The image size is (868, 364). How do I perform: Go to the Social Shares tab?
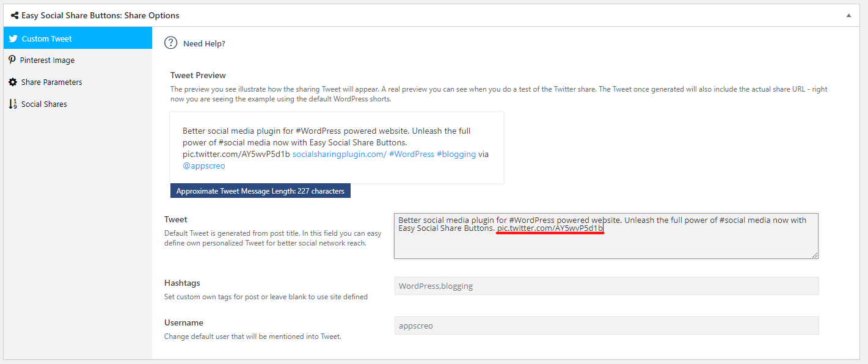(44, 104)
